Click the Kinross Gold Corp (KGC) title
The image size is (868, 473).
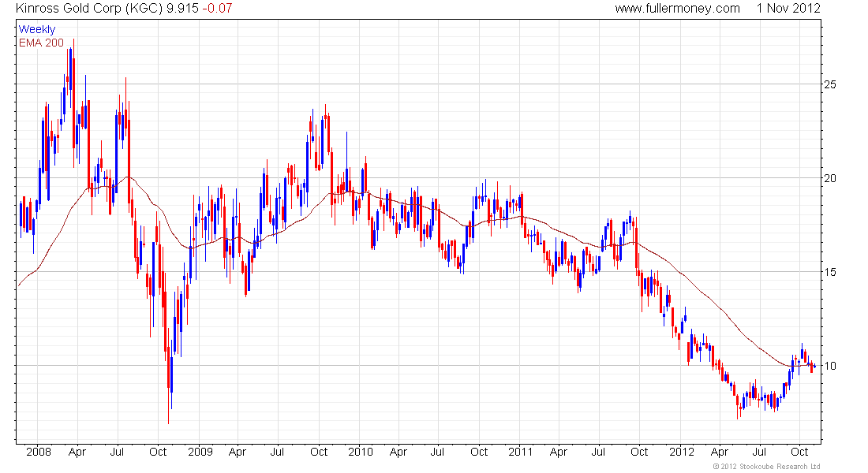tap(89, 9)
